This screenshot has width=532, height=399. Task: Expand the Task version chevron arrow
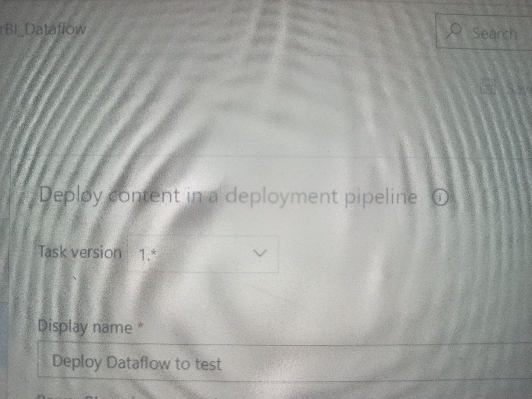point(260,253)
